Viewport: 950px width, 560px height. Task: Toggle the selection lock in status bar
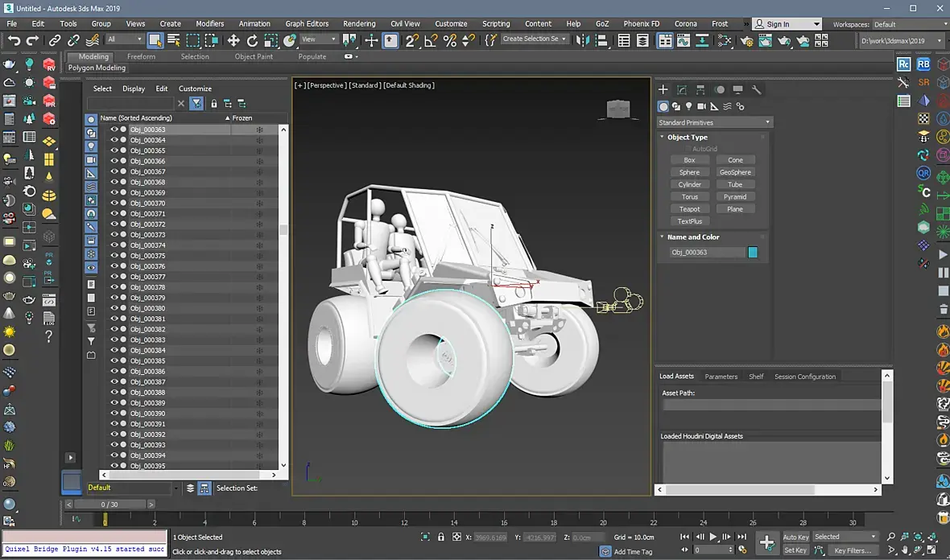pos(440,537)
